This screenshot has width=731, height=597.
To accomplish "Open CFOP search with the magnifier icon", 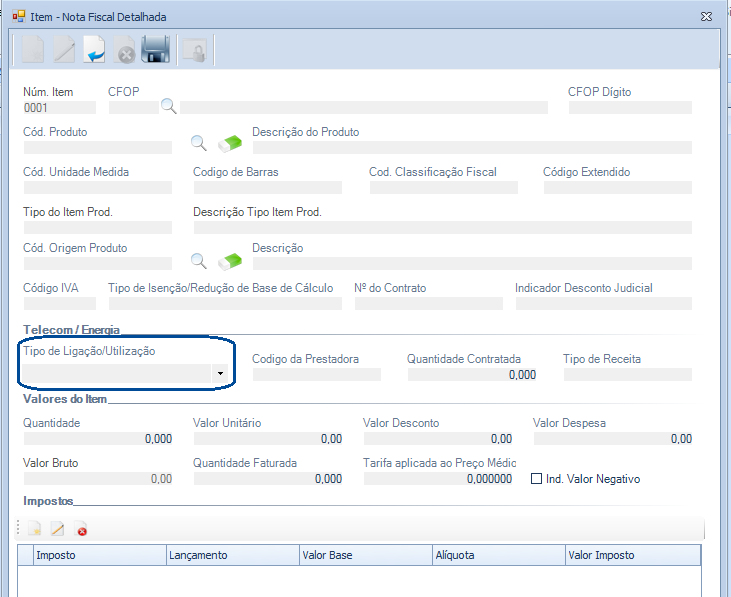I will pyautogui.click(x=169, y=107).
